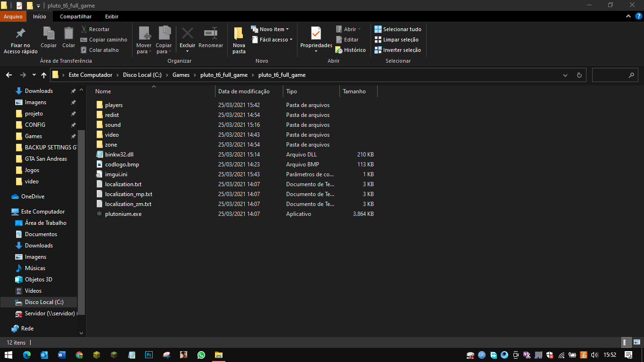
Task: Click Selecionar tudo
Action: click(x=398, y=29)
